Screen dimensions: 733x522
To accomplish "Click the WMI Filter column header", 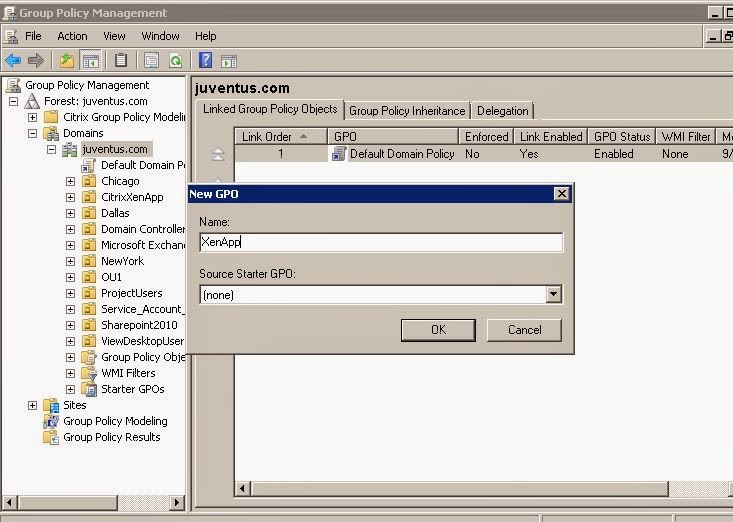I will click(x=686, y=136).
